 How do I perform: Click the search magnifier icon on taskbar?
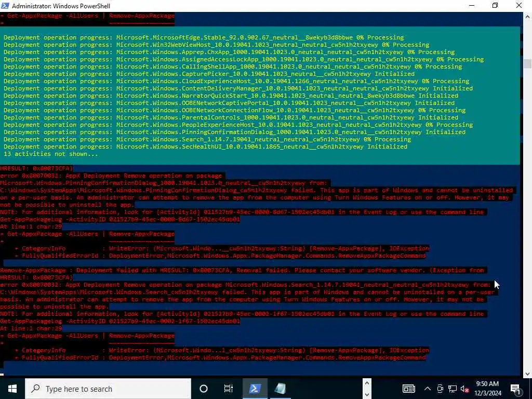(35, 389)
